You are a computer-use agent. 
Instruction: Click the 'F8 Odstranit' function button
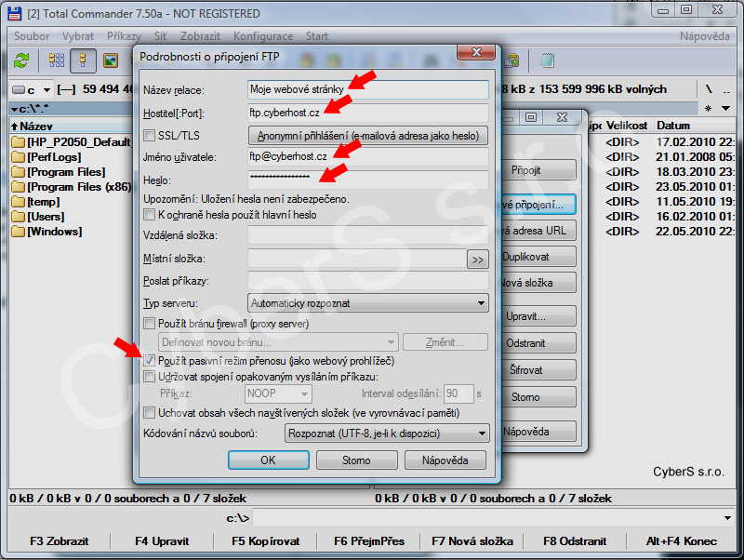[575, 541]
